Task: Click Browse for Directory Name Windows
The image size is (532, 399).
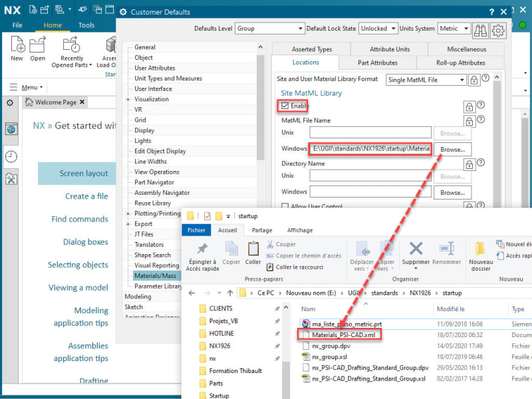Action: [x=453, y=192]
